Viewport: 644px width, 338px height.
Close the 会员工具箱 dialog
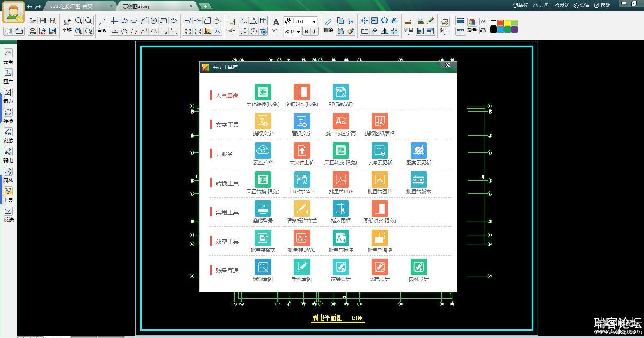tap(448, 65)
